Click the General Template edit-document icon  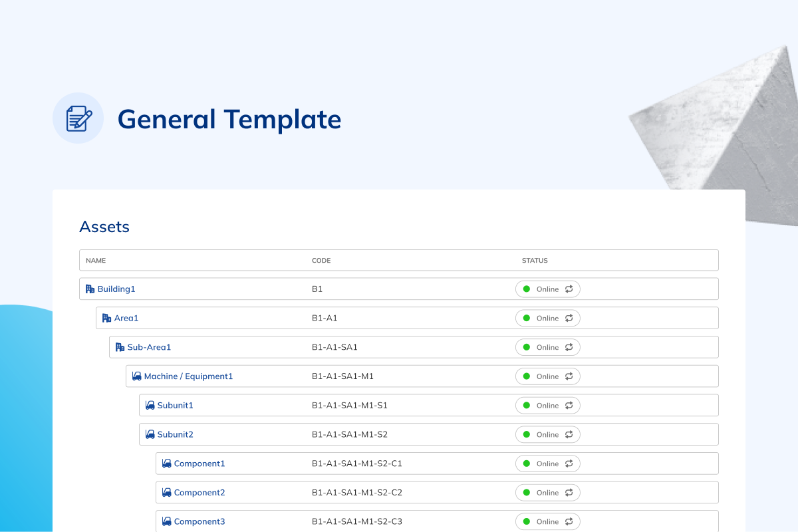[x=78, y=118]
